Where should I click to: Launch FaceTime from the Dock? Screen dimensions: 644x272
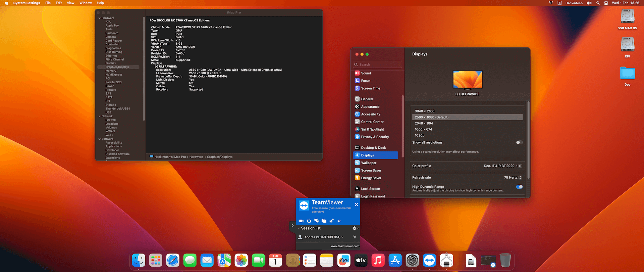[x=258, y=260]
